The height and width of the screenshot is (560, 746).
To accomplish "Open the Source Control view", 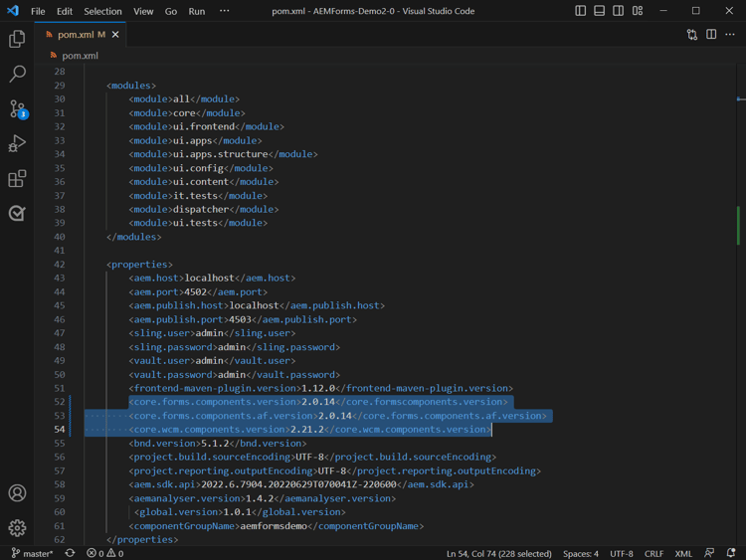I will coord(17,108).
